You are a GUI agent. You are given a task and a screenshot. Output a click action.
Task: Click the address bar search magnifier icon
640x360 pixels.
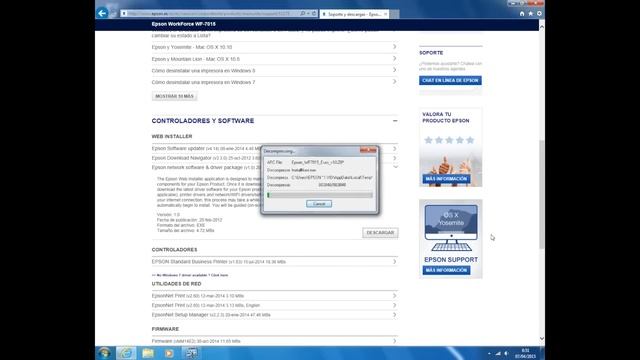pyautogui.click(x=302, y=13)
